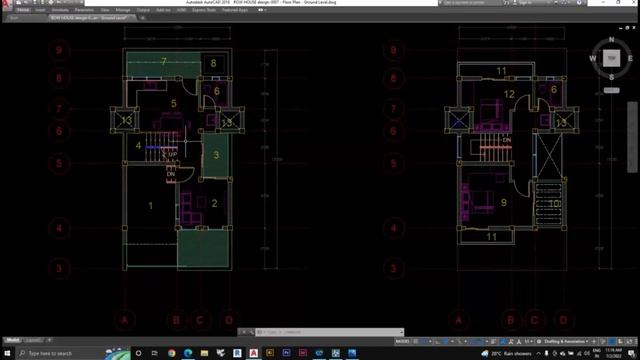Image resolution: width=640 pixels, height=360 pixels.
Task: Open the Output ribbon tab
Action: 143,10
